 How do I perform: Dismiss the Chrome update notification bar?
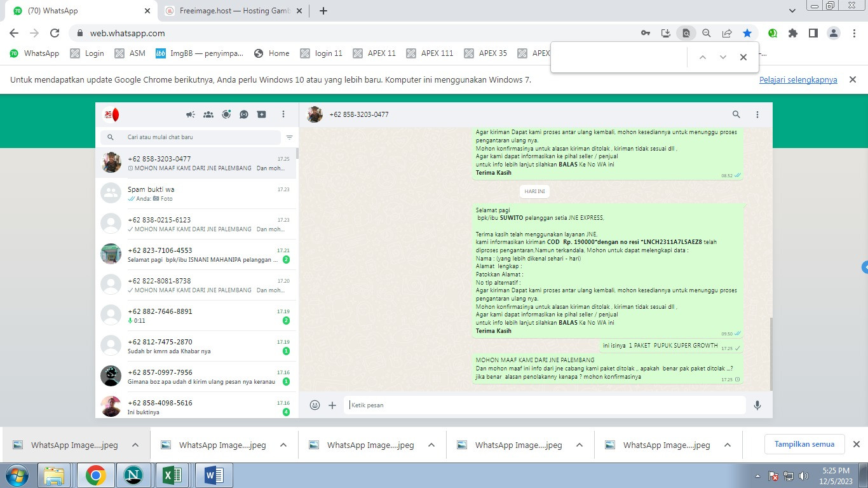coord(853,79)
